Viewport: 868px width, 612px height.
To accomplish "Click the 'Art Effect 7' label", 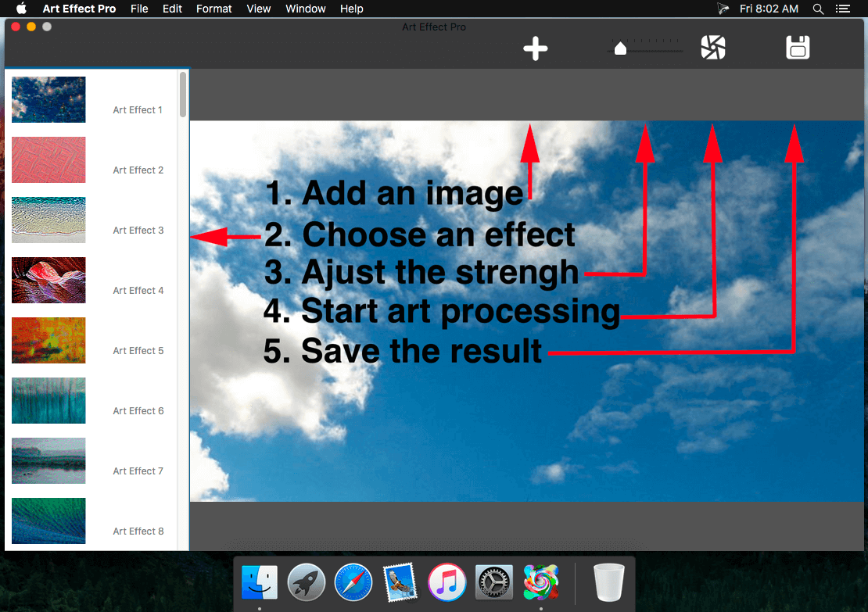I will point(138,471).
